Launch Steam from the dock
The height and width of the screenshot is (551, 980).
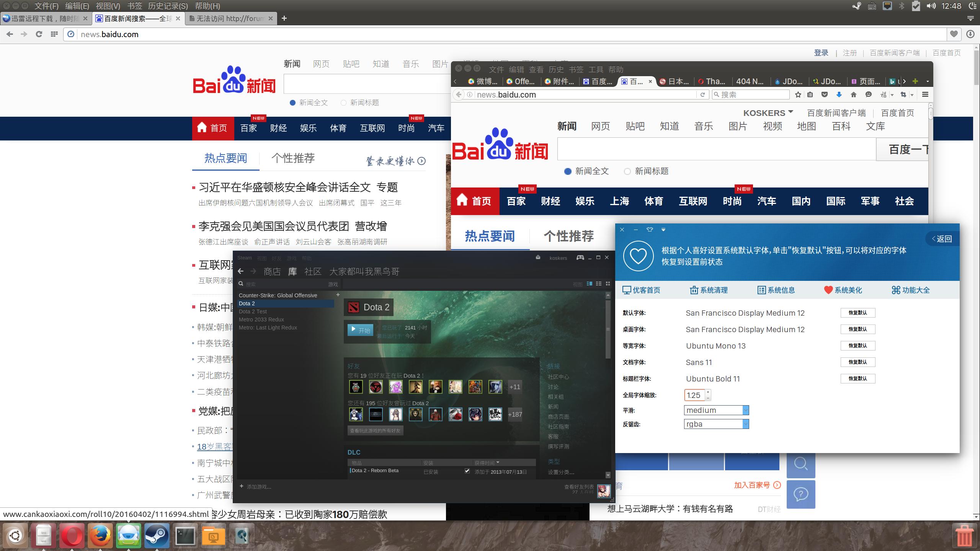(157, 535)
